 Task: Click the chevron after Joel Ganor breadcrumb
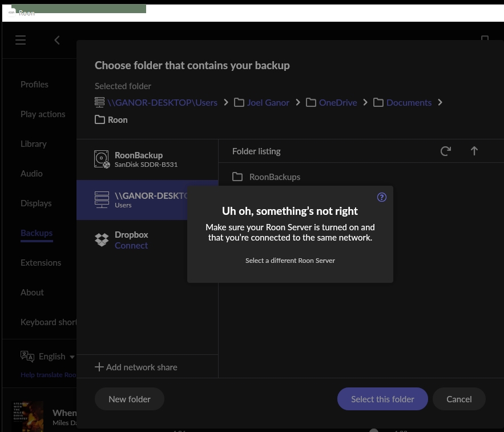(298, 102)
